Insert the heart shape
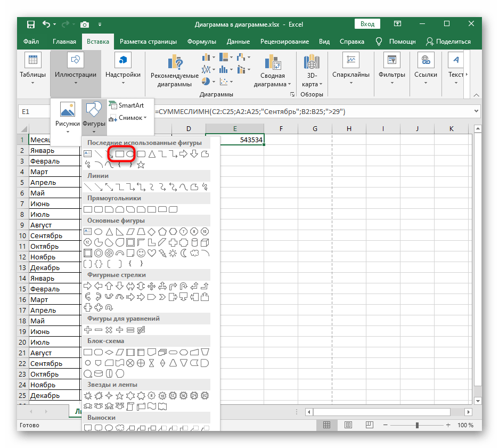The width and height of the screenshot is (499, 448). (x=152, y=252)
